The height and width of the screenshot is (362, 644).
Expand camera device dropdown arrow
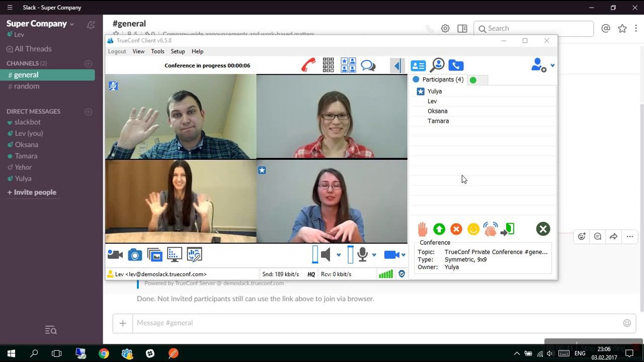tap(404, 255)
